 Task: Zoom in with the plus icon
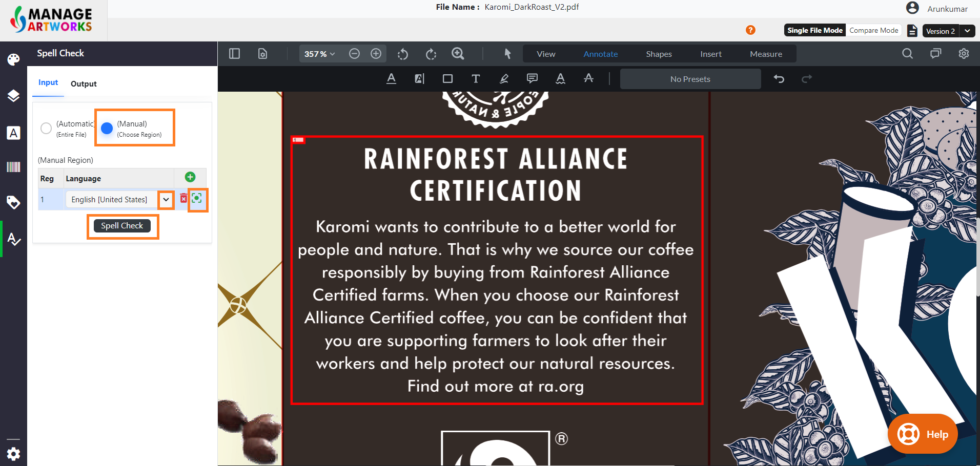click(376, 54)
